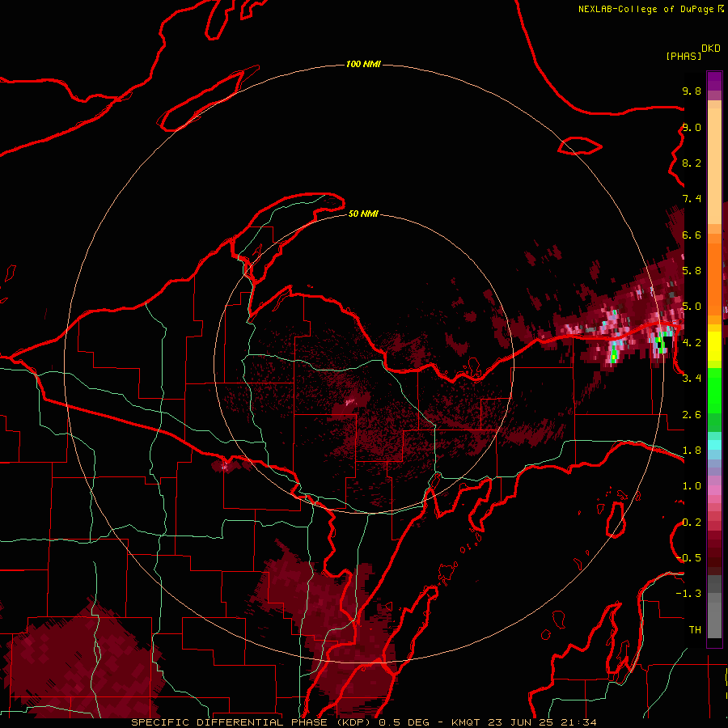
Task: Click the cyan segment of the color bar
Action: coord(714,445)
